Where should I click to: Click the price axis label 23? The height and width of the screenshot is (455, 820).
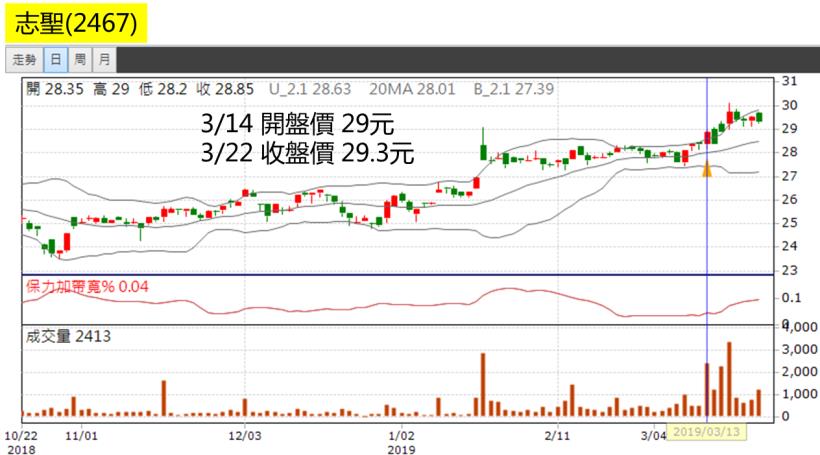(790, 270)
